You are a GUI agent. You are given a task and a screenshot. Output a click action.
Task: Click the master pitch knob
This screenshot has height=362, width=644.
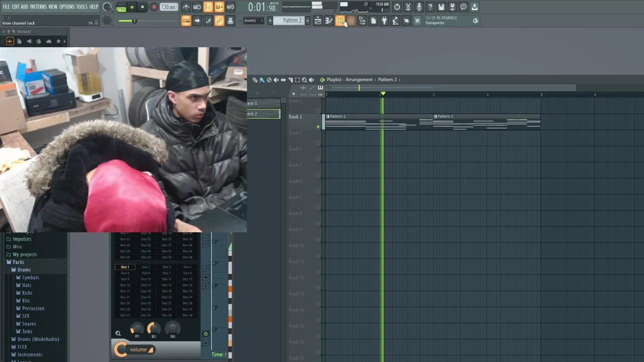[x=108, y=21]
